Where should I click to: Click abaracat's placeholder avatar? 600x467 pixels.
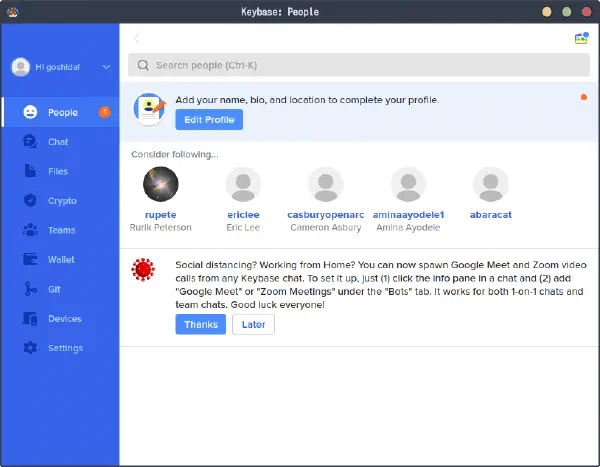click(491, 184)
